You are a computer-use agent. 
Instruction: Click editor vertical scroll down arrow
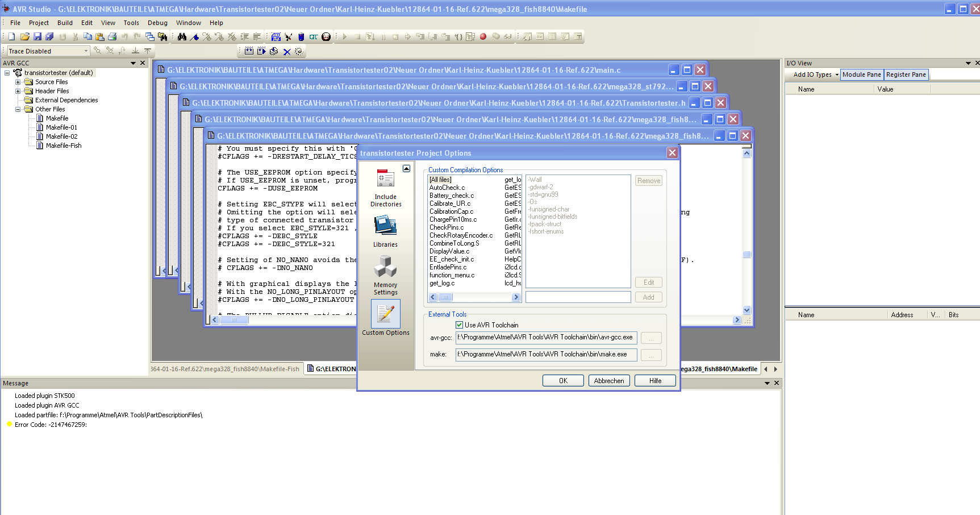pyautogui.click(x=747, y=310)
